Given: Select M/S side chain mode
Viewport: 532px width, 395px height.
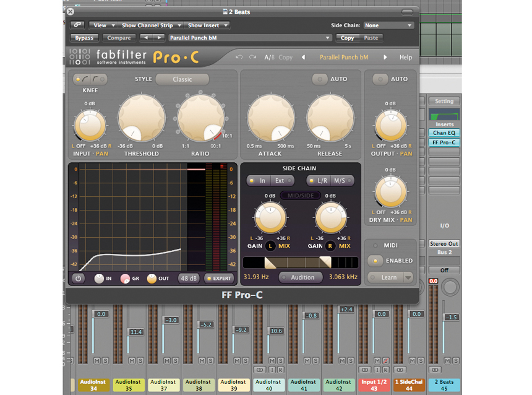Looking at the screenshot, I should [342, 181].
